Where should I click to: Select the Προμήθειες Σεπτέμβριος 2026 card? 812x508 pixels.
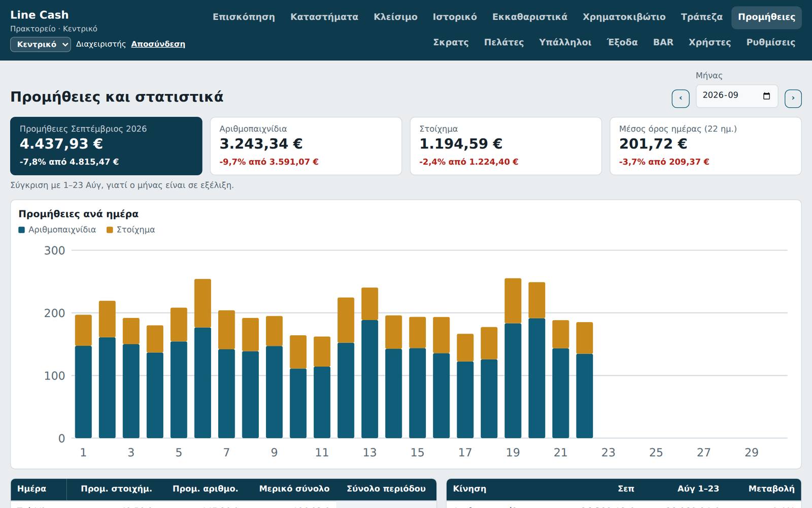[x=106, y=146]
